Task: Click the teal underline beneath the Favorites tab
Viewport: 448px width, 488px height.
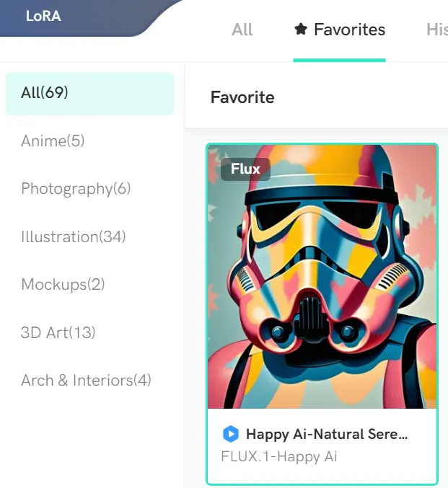Action: pos(339,60)
